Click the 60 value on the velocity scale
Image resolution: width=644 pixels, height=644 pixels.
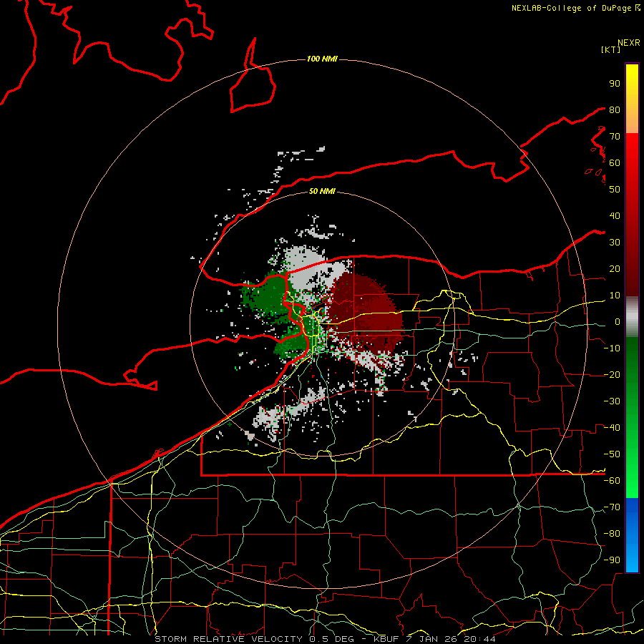click(x=615, y=163)
